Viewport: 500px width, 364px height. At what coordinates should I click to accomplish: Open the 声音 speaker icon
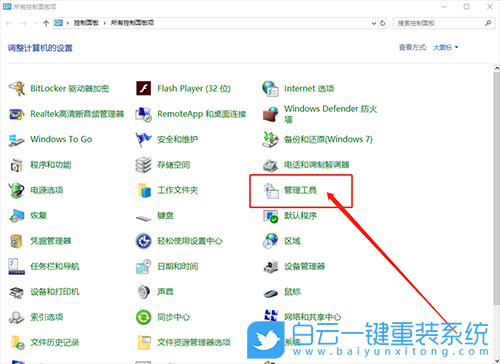click(143, 292)
